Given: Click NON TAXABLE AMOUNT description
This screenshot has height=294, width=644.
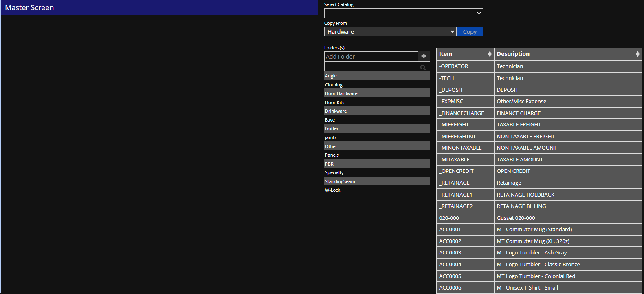Looking at the screenshot, I should tap(568, 148).
